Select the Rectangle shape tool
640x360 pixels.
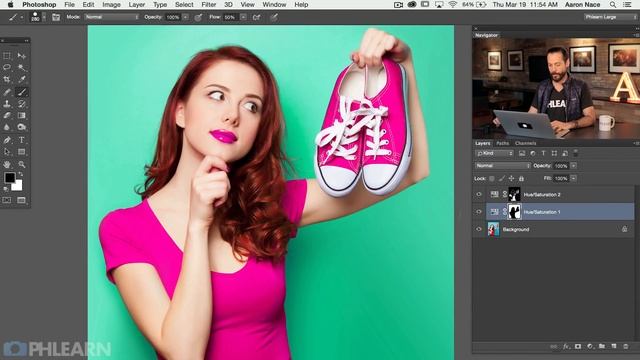pyautogui.click(x=22, y=152)
